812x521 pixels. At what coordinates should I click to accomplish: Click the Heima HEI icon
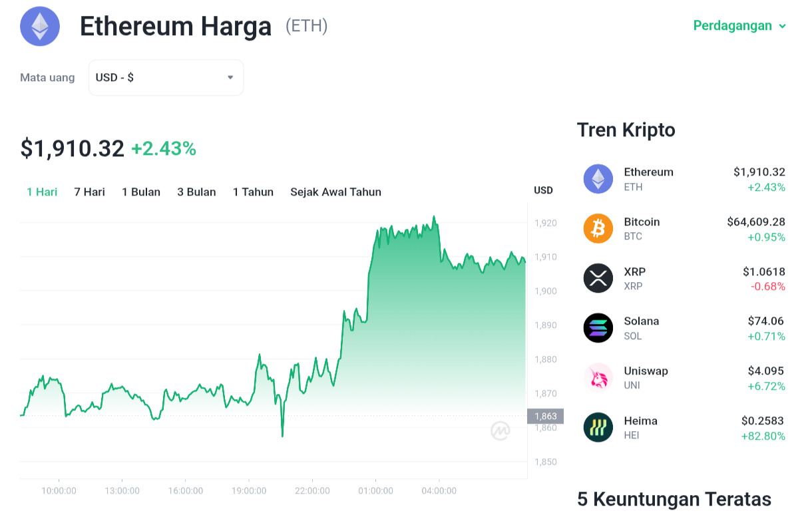598,428
